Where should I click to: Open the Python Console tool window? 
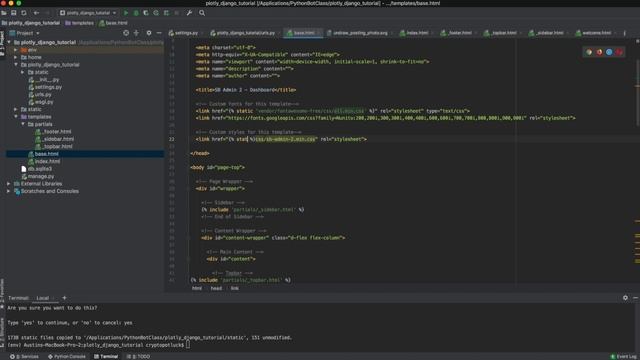(67, 356)
